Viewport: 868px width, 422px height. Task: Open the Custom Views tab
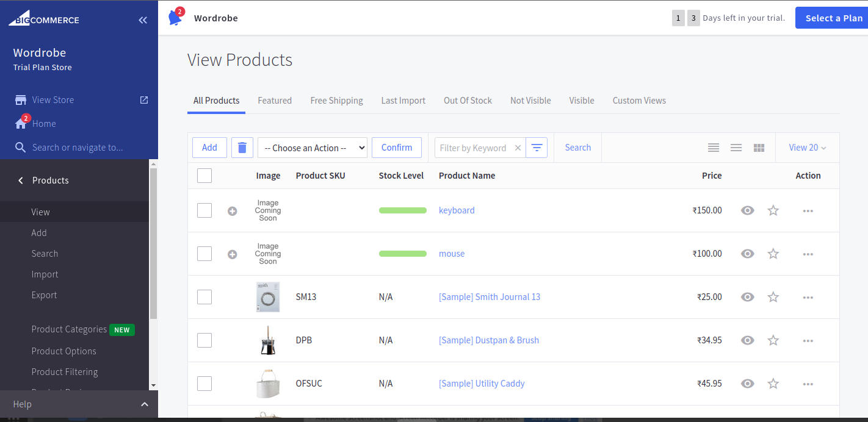pos(639,101)
